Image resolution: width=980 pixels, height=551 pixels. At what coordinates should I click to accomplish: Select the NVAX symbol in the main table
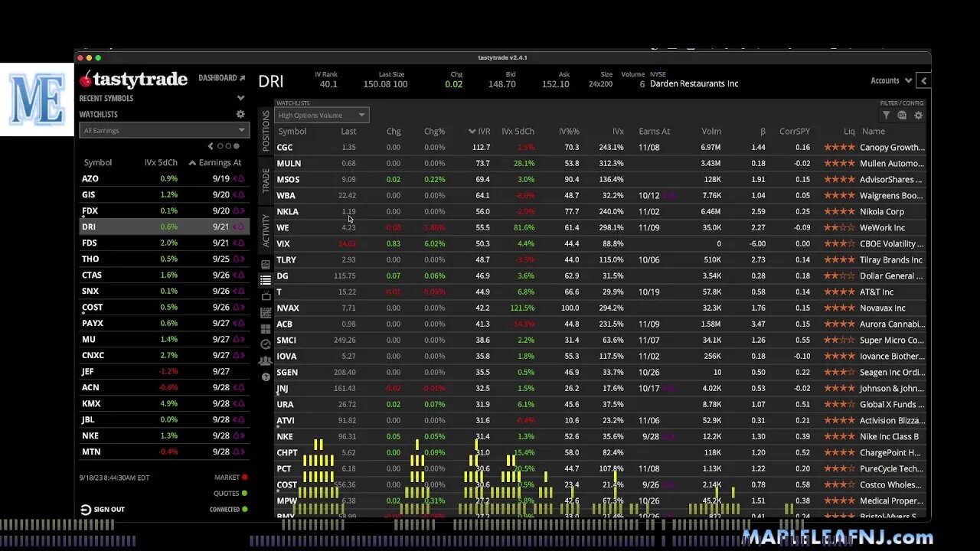(x=287, y=308)
